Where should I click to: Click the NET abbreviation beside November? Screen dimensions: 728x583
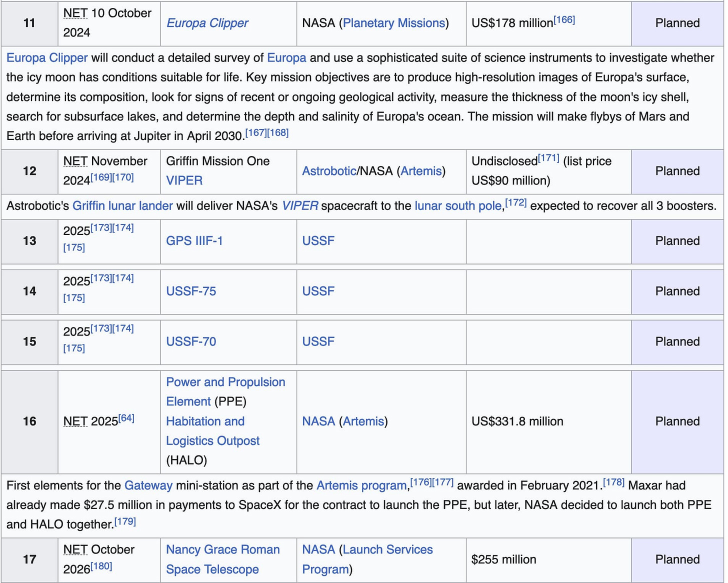coord(75,161)
